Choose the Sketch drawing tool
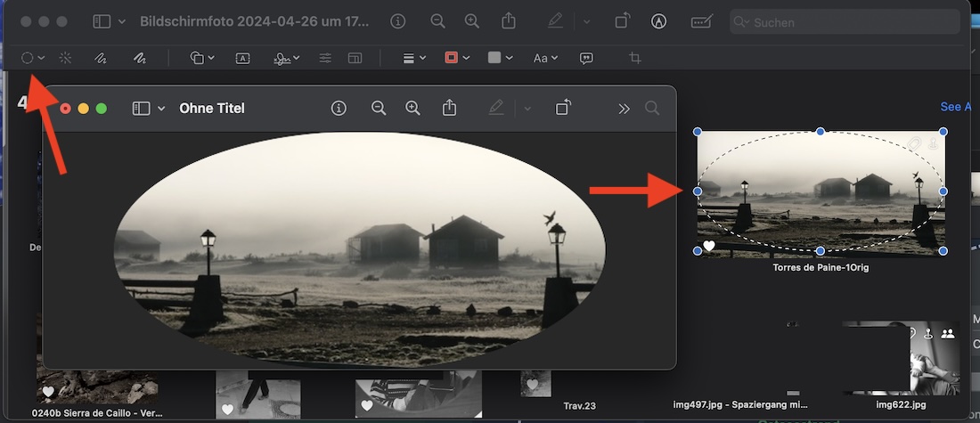 point(102,58)
